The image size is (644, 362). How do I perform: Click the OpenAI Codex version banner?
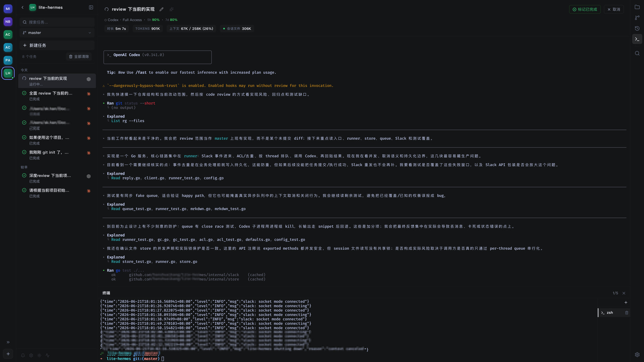pos(158,57)
